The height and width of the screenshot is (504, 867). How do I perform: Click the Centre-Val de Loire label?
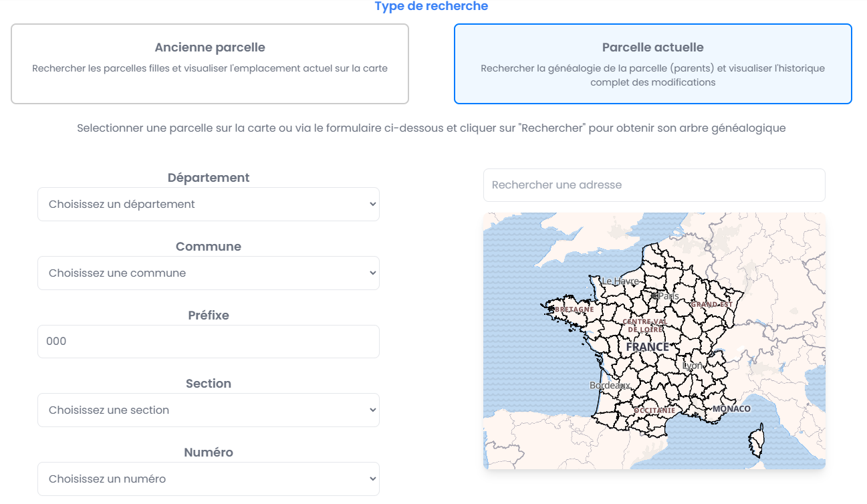coord(645,326)
